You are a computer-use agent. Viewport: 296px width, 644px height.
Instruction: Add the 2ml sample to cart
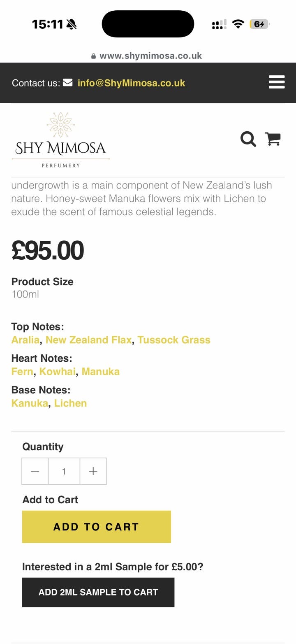click(x=98, y=592)
